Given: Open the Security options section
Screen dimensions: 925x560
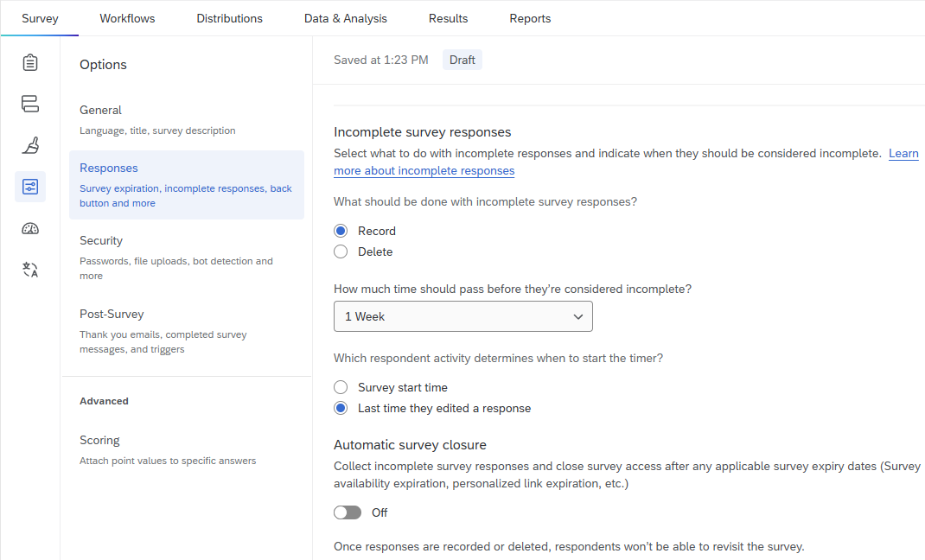Looking at the screenshot, I should pyautogui.click(x=187, y=258).
